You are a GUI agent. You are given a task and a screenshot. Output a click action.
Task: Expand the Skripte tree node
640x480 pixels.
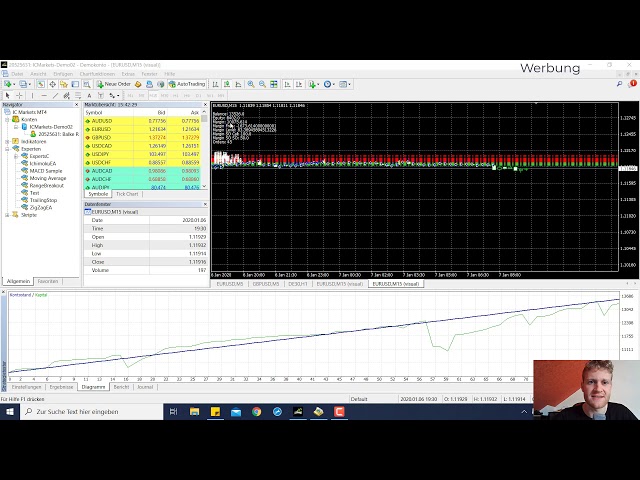(x=7, y=214)
